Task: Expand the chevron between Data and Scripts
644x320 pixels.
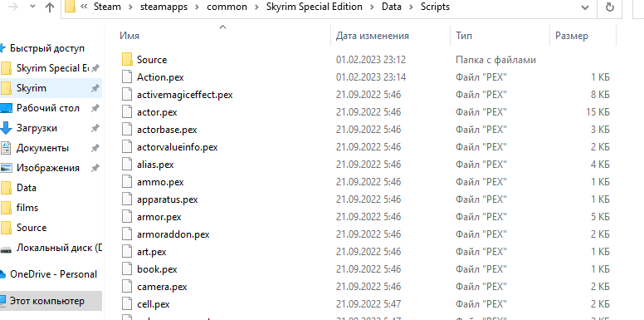Action: pyautogui.click(x=410, y=7)
